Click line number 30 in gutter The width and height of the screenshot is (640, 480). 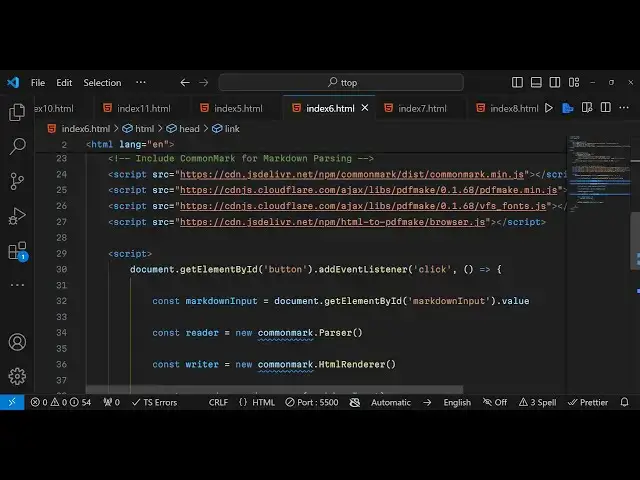click(62, 269)
